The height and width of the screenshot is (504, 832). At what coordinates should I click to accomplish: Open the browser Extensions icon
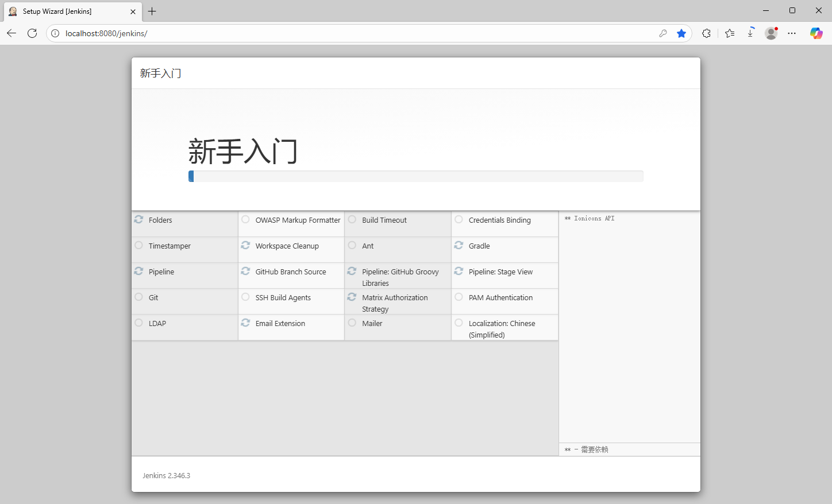click(706, 33)
